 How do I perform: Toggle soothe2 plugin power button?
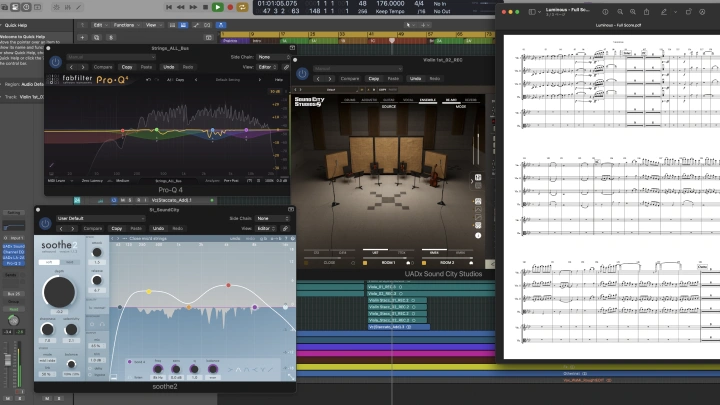pos(45,224)
